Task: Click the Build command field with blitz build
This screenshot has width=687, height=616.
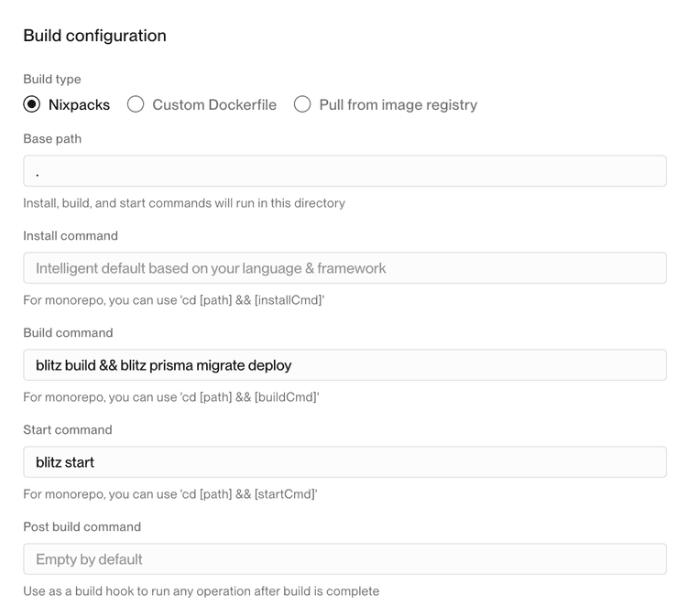Action: [344, 365]
